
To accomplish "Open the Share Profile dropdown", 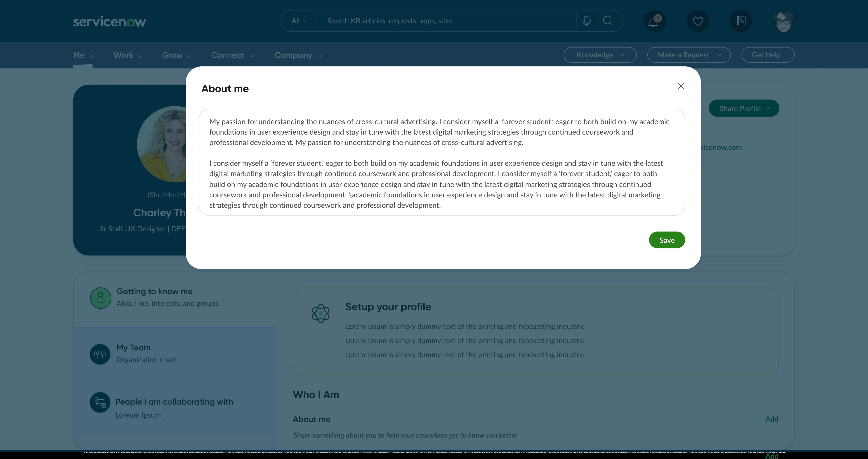I will (744, 108).
